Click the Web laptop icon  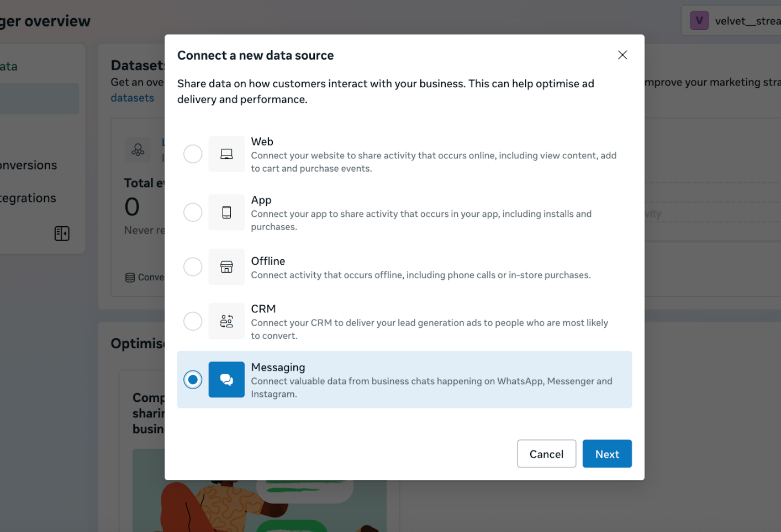pyautogui.click(x=226, y=153)
